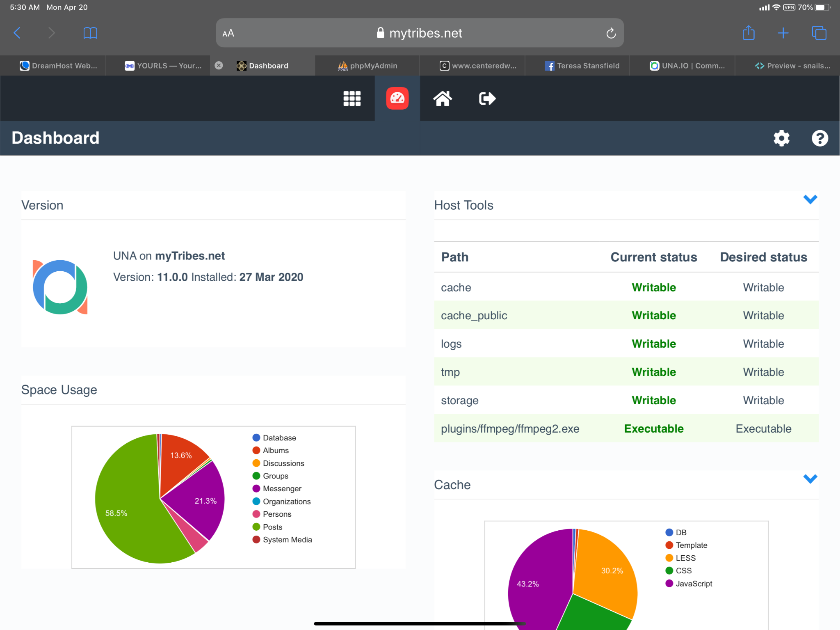Open the apps grid menu icon
This screenshot has height=630, width=840.
point(352,99)
